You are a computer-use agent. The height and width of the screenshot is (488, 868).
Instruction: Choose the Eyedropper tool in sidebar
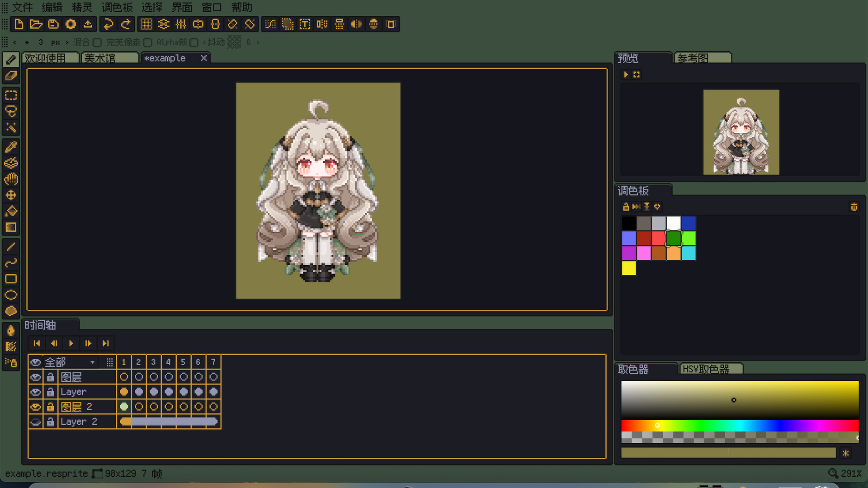pos(11,147)
